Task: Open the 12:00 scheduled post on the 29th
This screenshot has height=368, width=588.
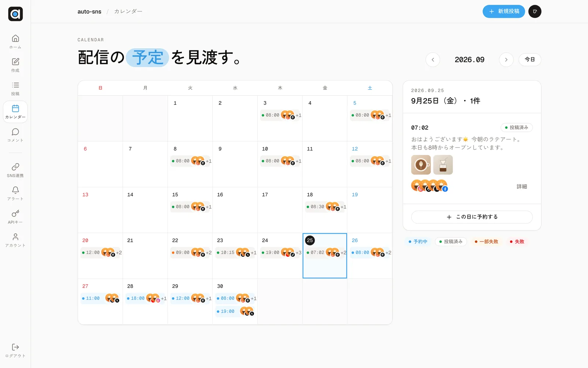Action: click(x=190, y=298)
